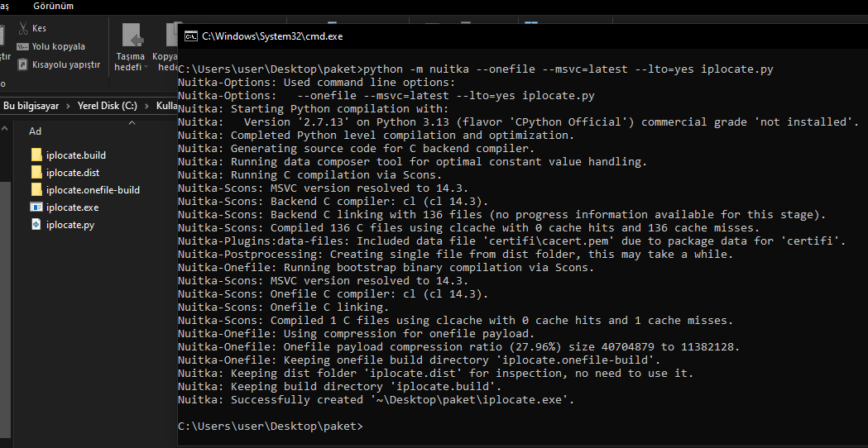Viewport: 868px width, 448px height.
Task: Click the Version '2.7.13' output line
Action: (519, 122)
